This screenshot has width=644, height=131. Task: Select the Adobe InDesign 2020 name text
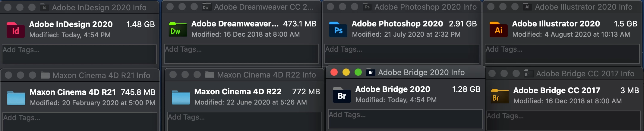[x=71, y=24]
